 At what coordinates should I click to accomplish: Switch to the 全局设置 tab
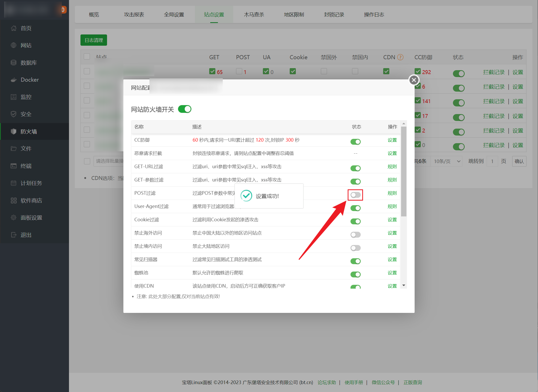pos(174,15)
